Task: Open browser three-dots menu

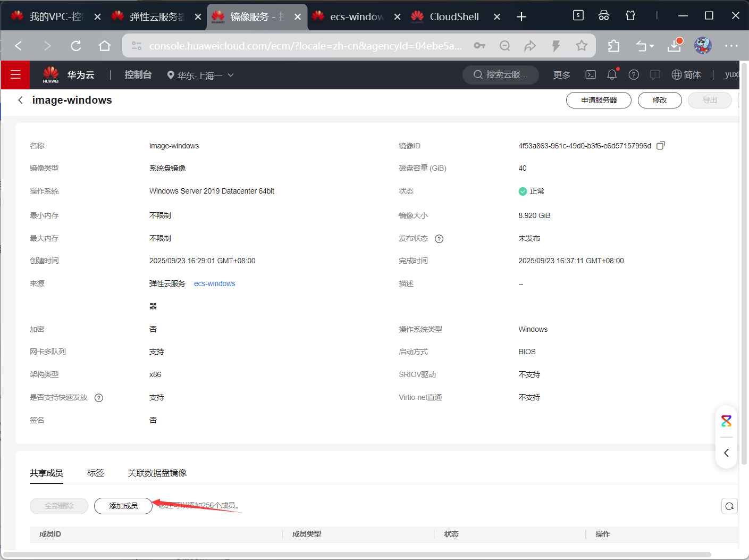Action: click(x=731, y=46)
